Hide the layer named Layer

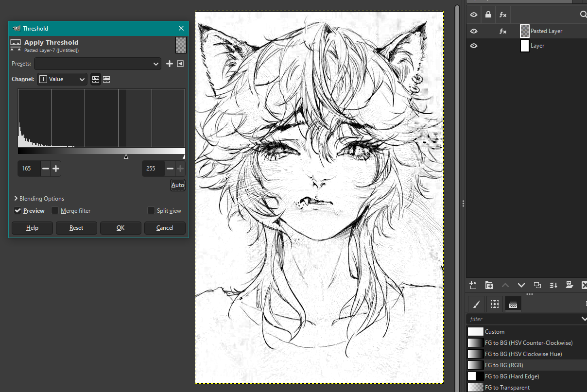pyautogui.click(x=474, y=46)
